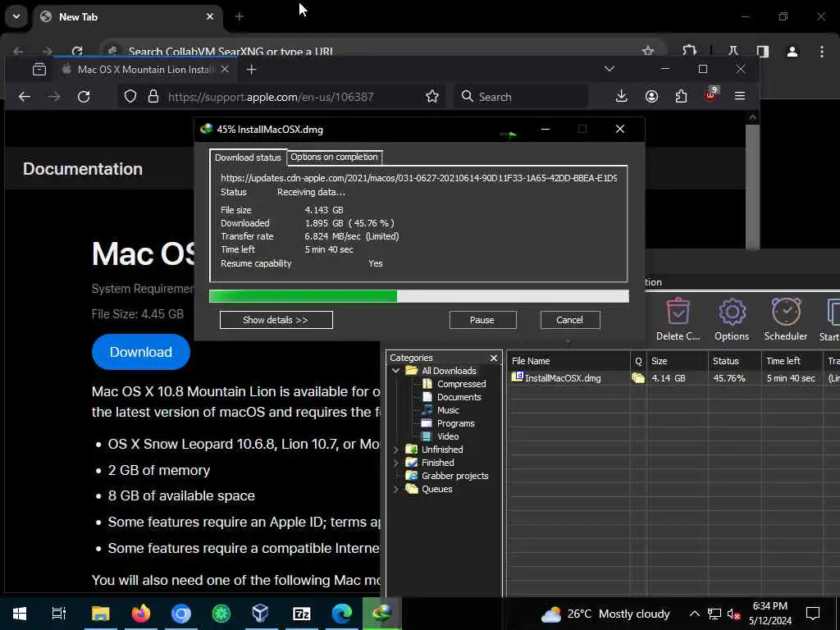The height and width of the screenshot is (630, 840).
Task: Click the Firefox Search box
Action: coord(521,97)
